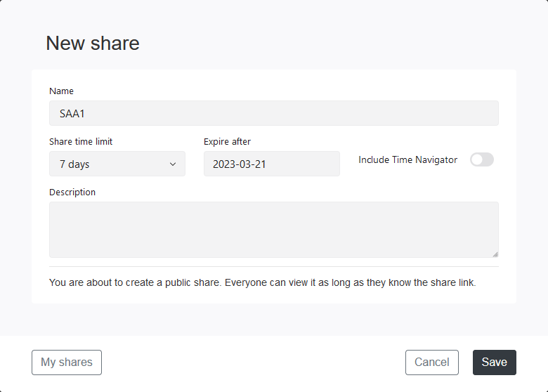Click the 'New share' heading text
Screen dimensions: 548x392
(93, 44)
